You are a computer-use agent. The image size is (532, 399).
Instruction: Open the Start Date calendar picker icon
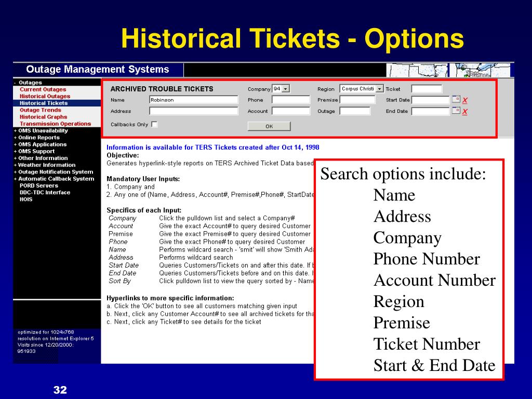456,99
